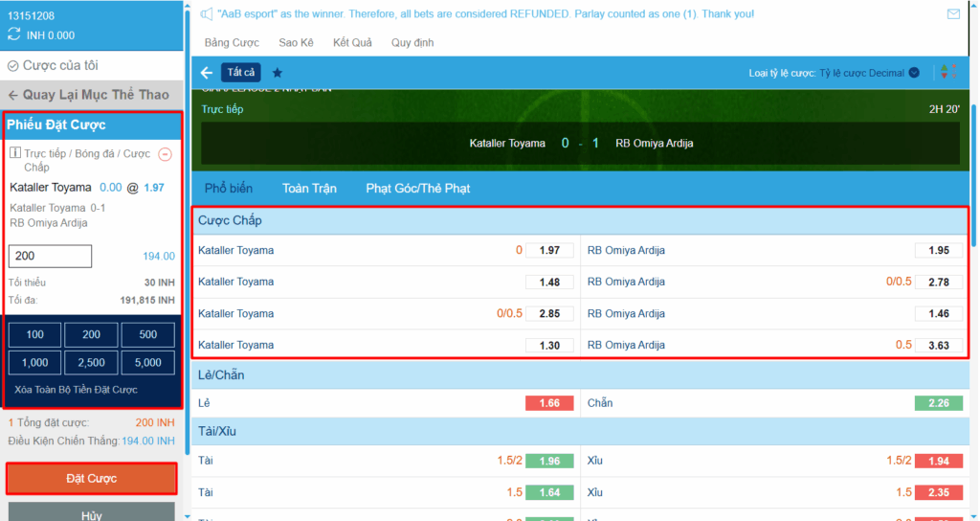Select the red 1.66 Lẻ odds box
This screenshot has width=980, height=521.
[x=549, y=403]
